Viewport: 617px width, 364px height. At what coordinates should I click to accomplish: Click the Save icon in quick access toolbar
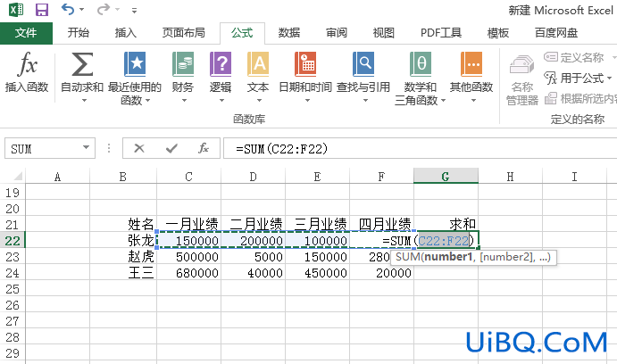[41, 10]
